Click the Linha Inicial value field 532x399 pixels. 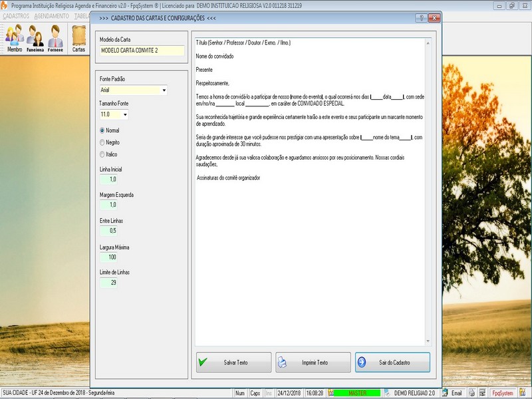pos(108,179)
